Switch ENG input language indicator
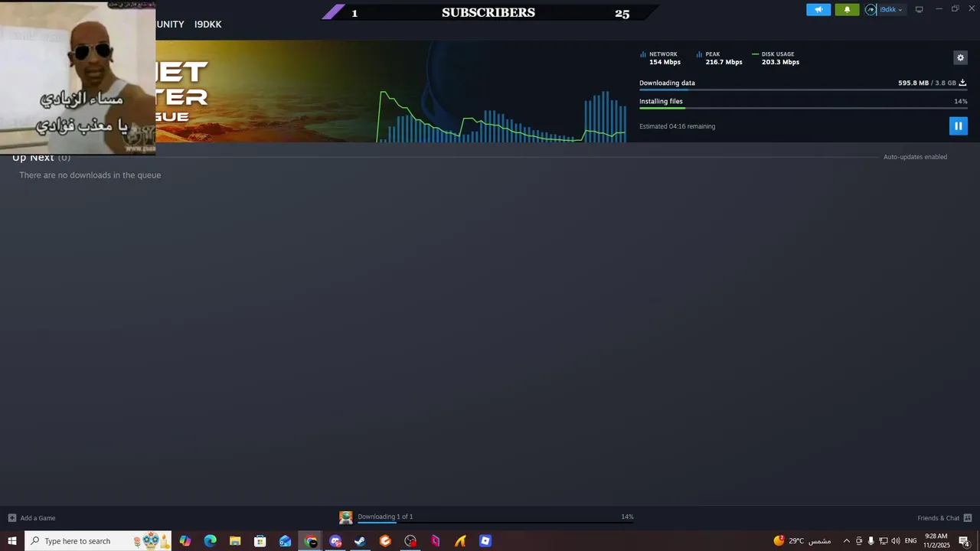980x551 pixels. tap(910, 541)
